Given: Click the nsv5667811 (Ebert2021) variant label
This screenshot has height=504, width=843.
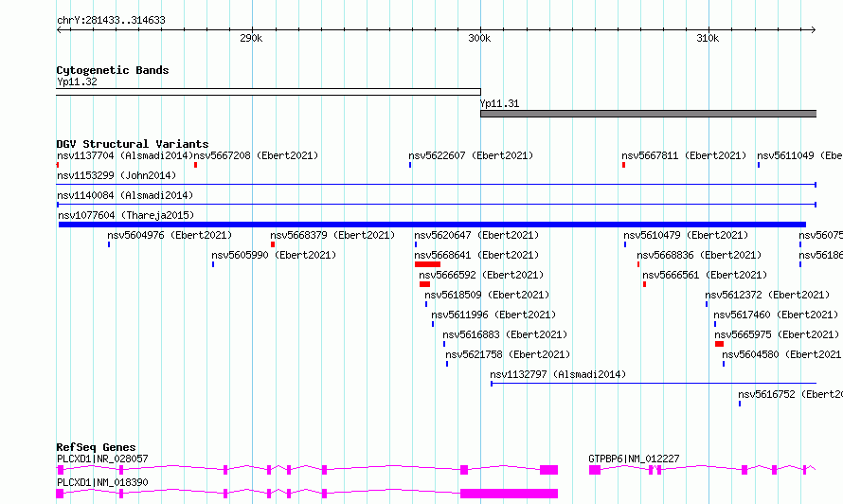Looking at the screenshot, I should [x=684, y=156].
